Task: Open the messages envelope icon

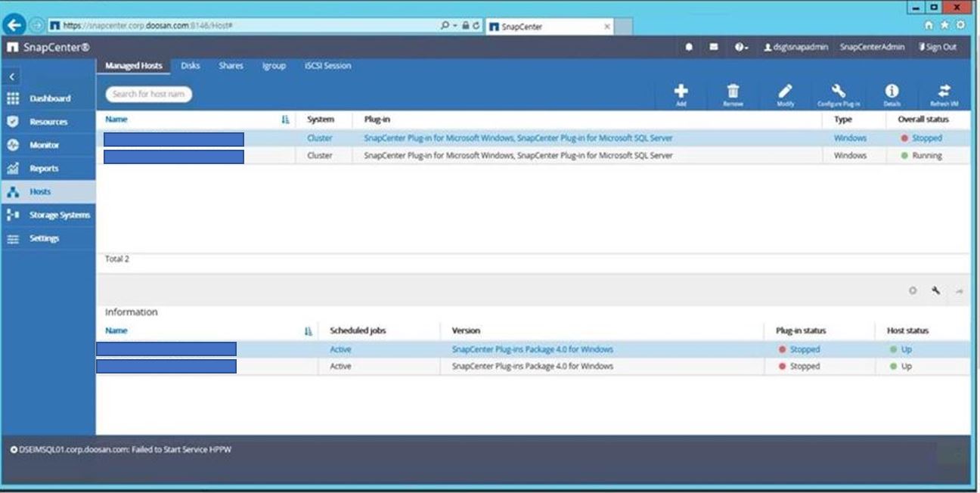Action: coord(713,47)
